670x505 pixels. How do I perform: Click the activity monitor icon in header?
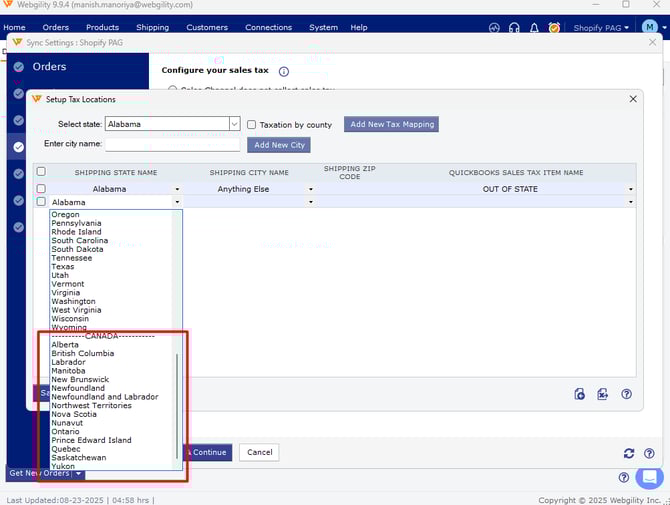494,27
